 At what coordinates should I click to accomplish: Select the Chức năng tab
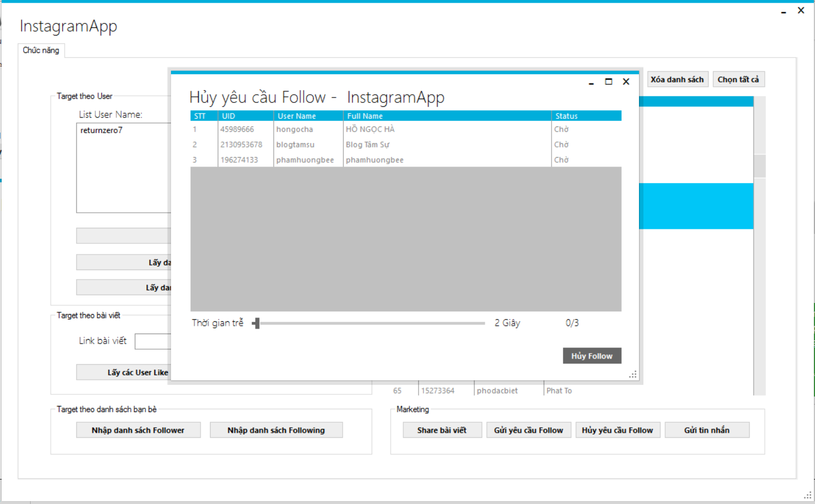coord(41,50)
